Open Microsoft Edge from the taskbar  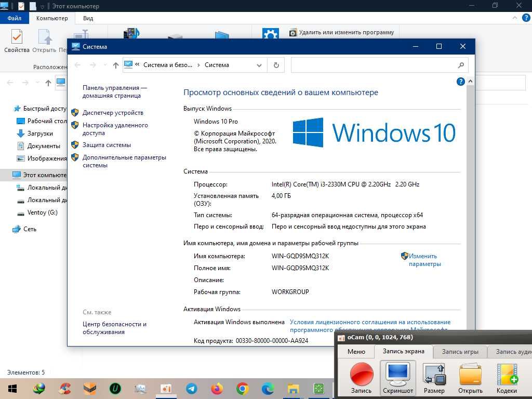point(268,389)
